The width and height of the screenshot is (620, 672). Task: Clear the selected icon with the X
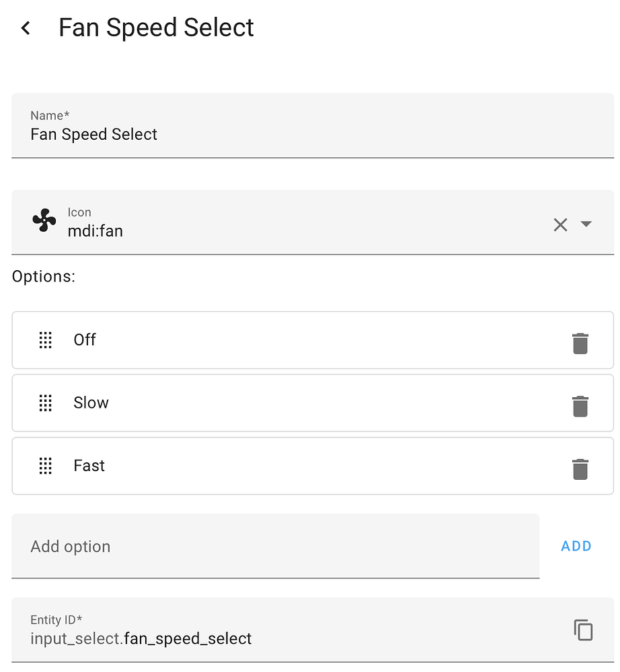(561, 224)
